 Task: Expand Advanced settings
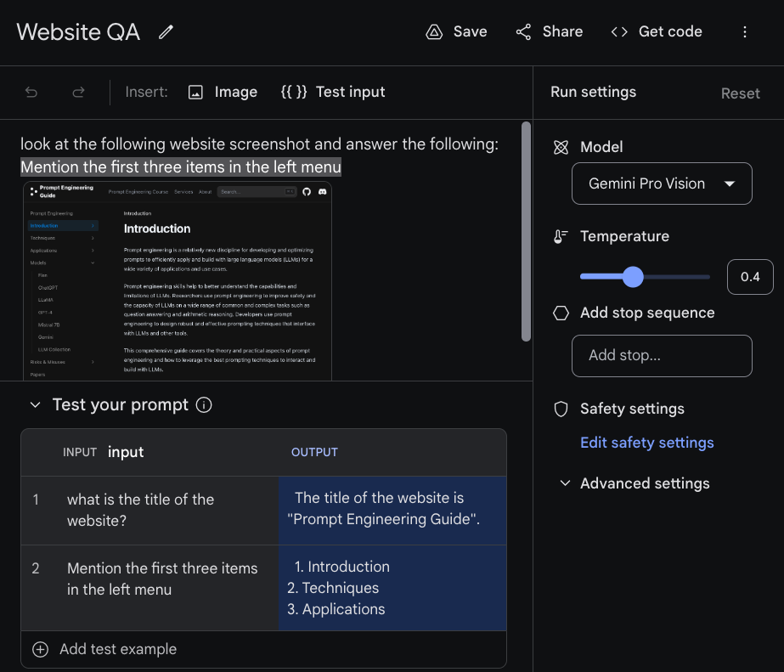pyautogui.click(x=635, y=483)
